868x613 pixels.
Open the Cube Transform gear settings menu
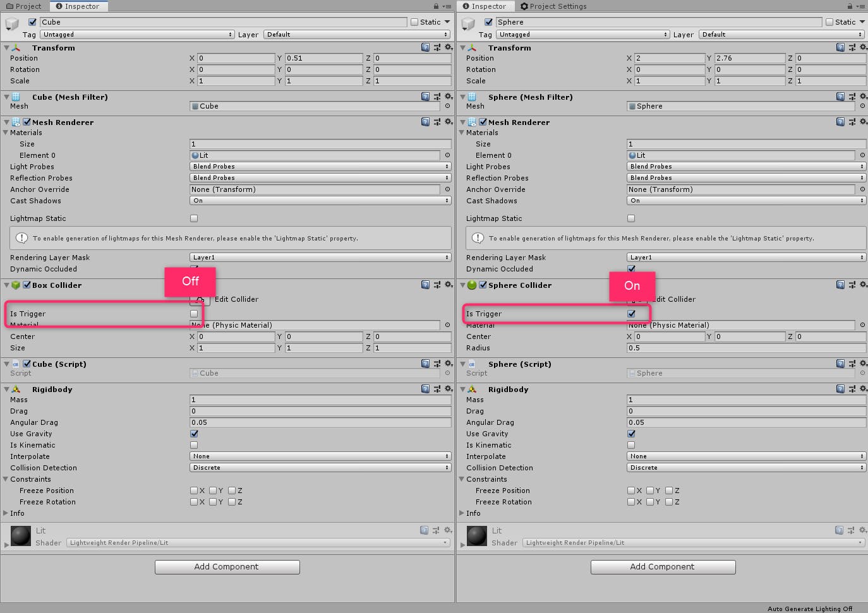coord(449,47)
